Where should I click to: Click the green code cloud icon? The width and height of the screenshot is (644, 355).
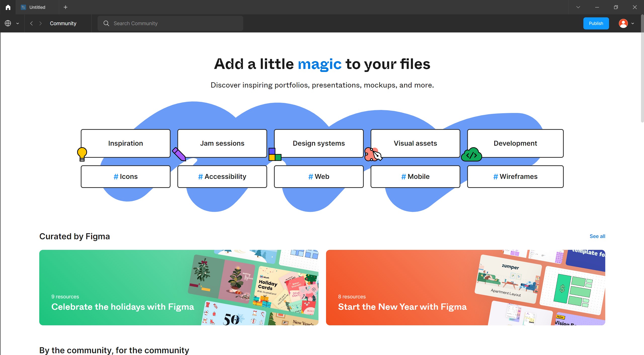pos(471,155)
